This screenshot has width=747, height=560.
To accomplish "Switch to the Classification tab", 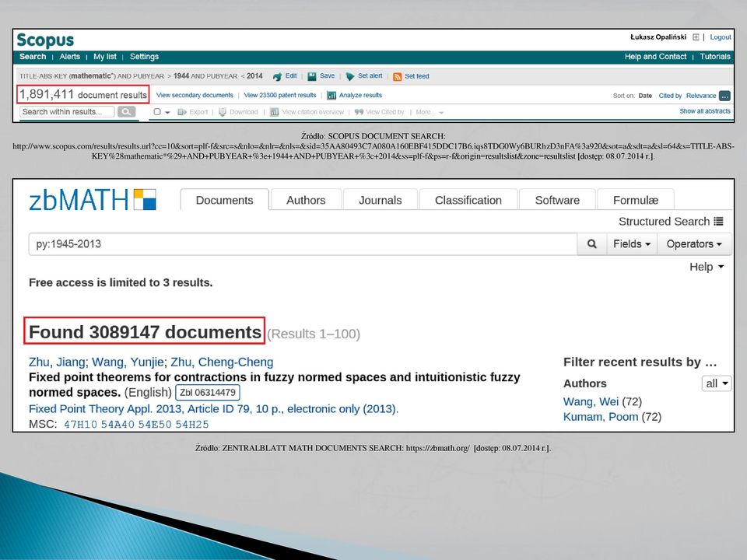I will tap(468, 200).
